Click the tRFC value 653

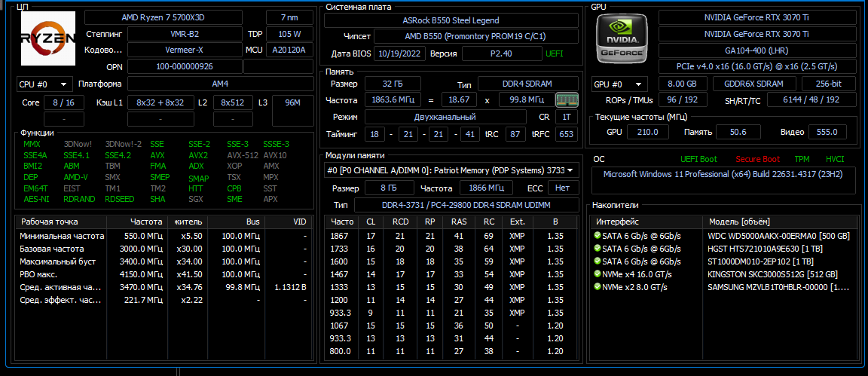568,134
